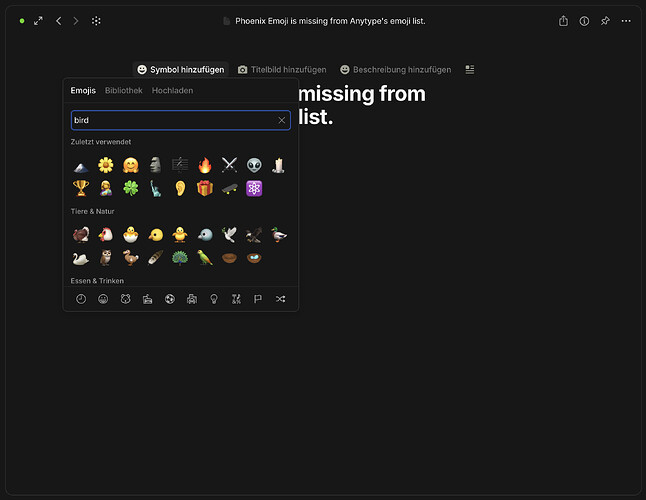
Task: Click the page title heading text
Action: coord(362,105)
